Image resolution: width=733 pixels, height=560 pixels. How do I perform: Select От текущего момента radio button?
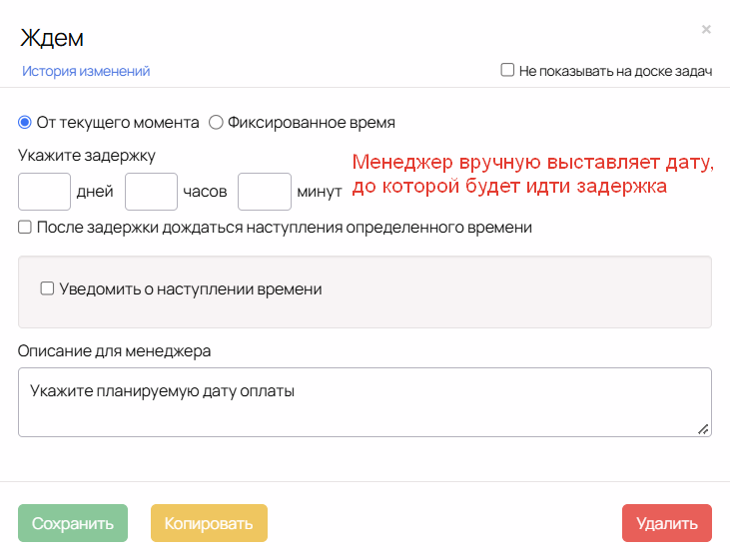(25, 123)
